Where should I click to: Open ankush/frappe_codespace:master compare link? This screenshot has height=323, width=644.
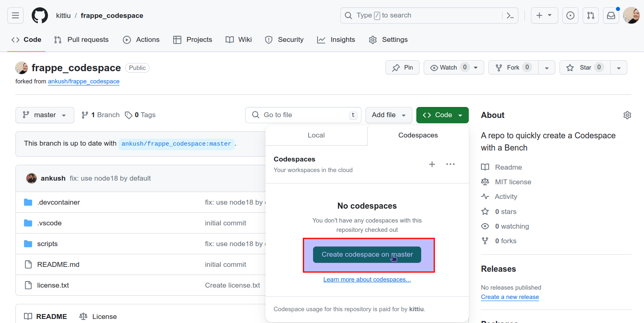click(176, 144)
